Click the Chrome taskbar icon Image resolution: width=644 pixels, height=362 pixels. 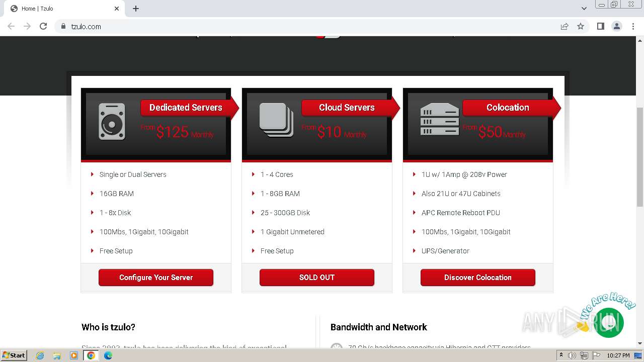tap(91, 355)
